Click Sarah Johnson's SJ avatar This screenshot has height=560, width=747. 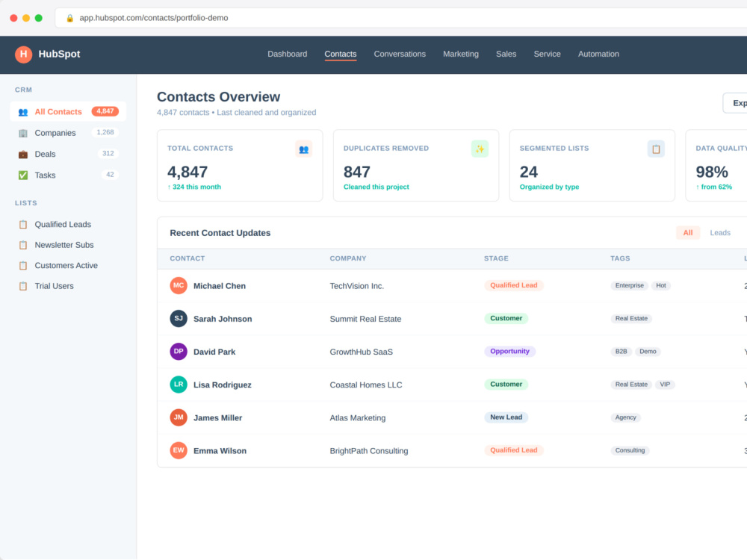point(179,319)
